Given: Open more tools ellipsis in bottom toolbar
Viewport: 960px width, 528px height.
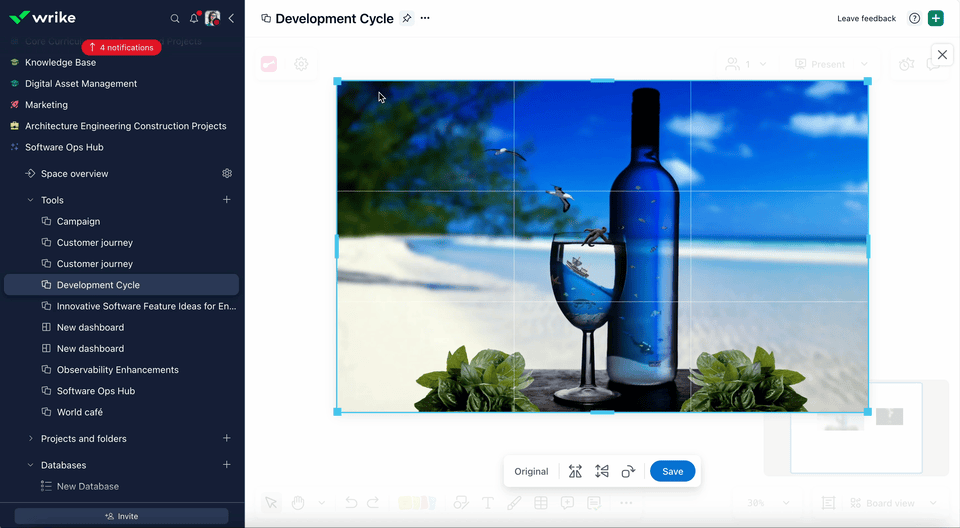Looking at the screenshot, I should (x=626, y=503).
